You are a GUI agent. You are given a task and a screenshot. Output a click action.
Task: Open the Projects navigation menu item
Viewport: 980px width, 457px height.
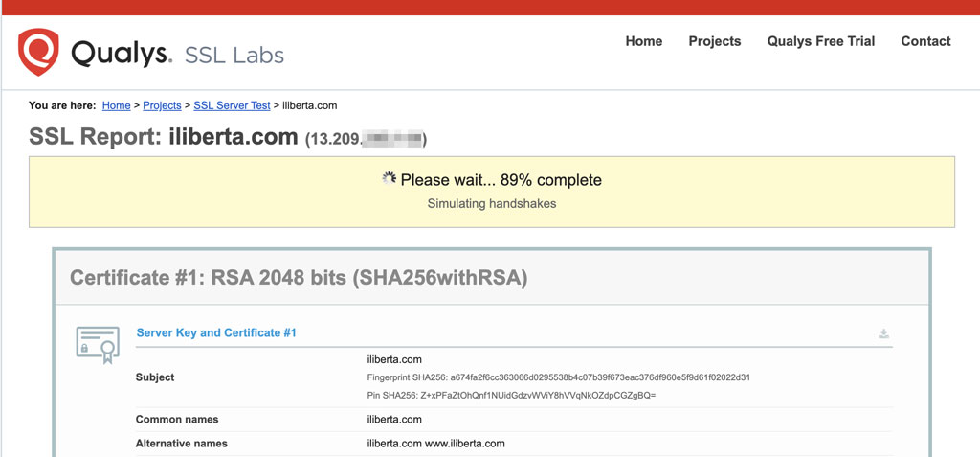click(714, 41)
